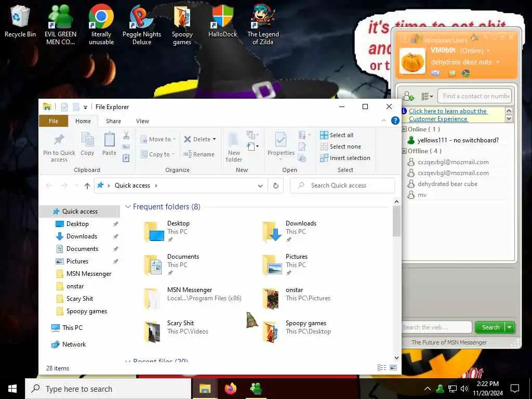Collapse the ribbon chevron

click(x=384, y=121)
